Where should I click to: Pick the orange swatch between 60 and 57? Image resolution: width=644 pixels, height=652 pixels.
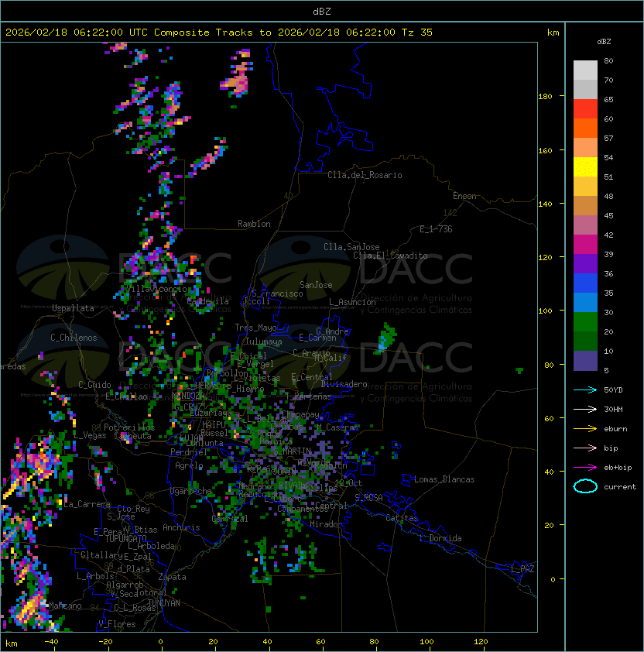(585, 128)
